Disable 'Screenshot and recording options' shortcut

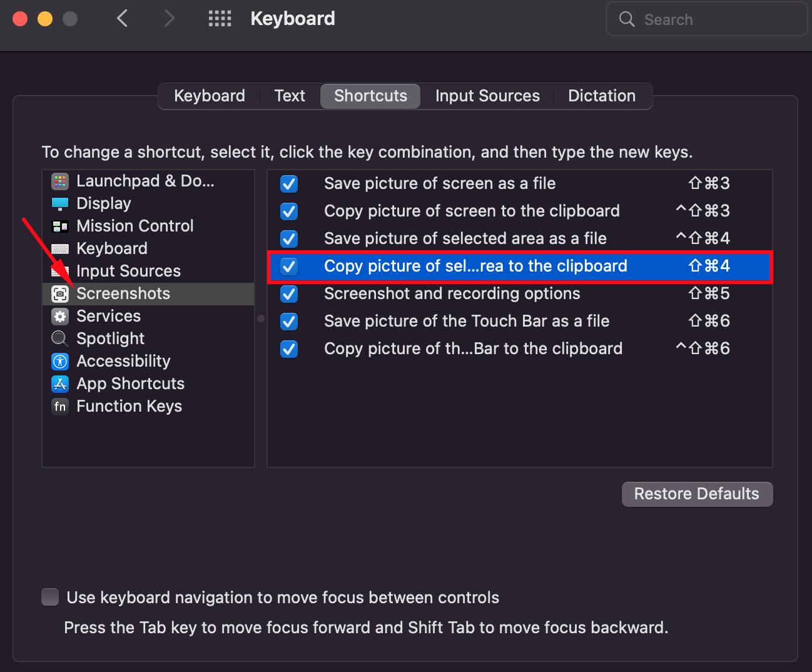point(288,293)
